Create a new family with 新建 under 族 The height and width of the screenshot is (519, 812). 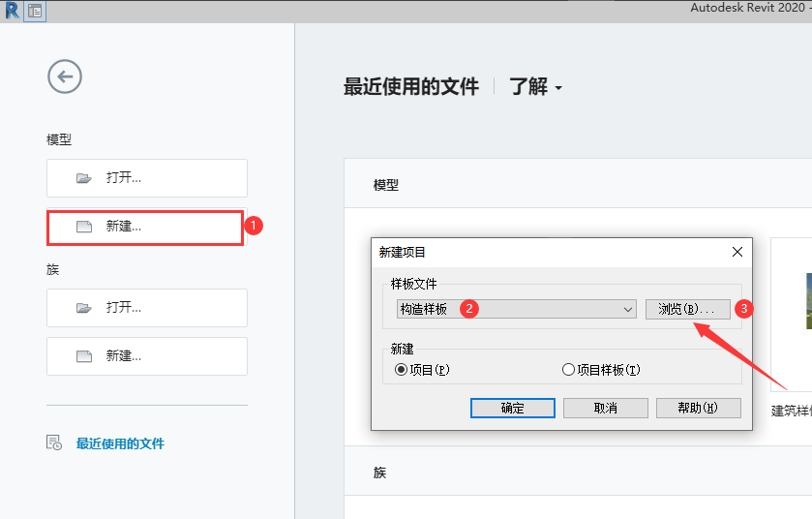147,356
